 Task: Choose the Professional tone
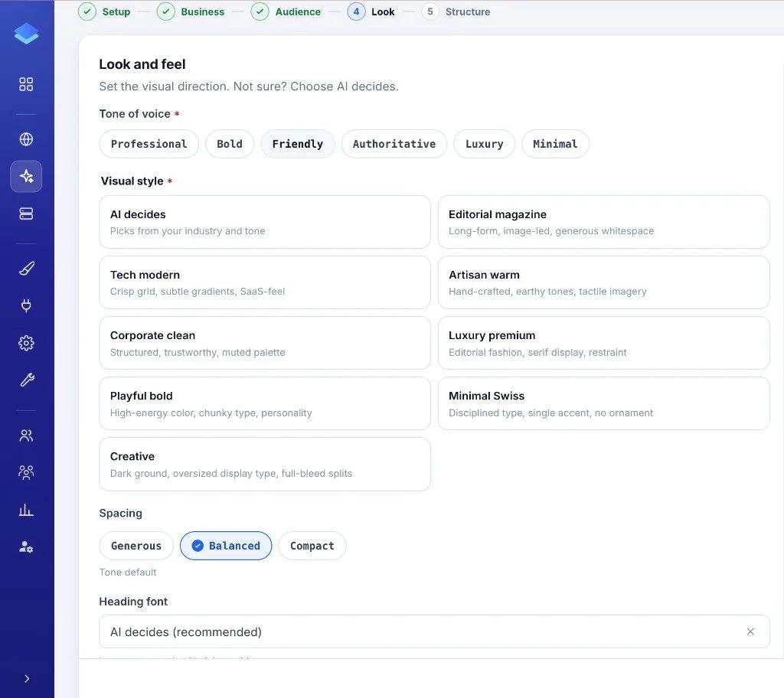pos(149,144)
